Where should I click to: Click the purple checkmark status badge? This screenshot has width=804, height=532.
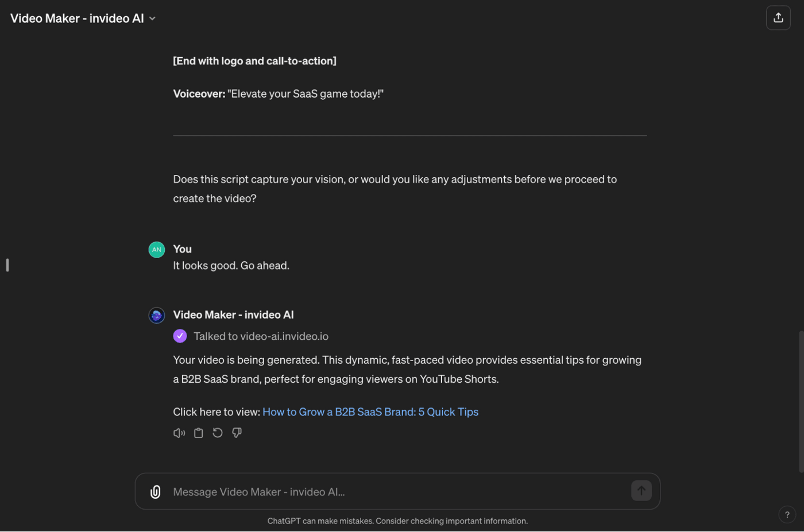tap(180, 335)
